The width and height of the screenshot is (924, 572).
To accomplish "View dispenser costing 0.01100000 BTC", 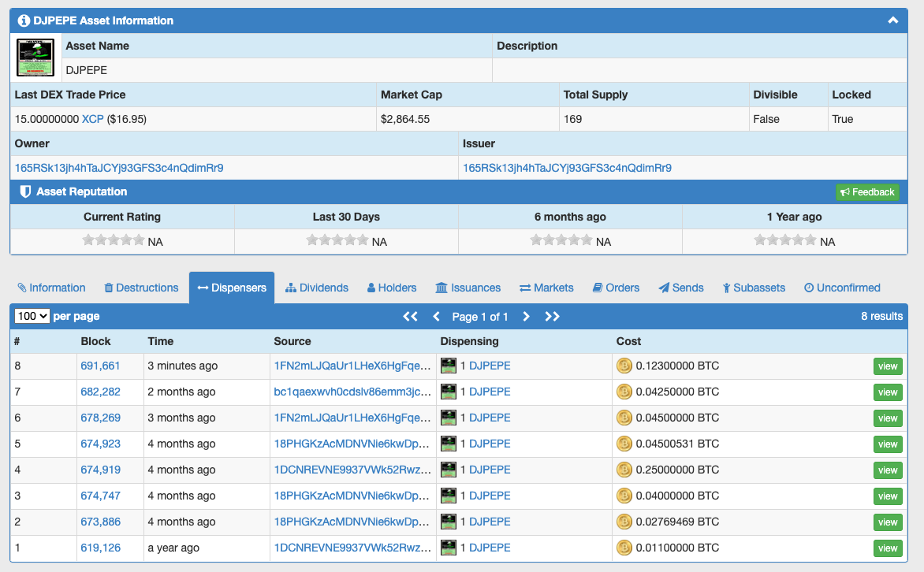I will pos(888,548).
